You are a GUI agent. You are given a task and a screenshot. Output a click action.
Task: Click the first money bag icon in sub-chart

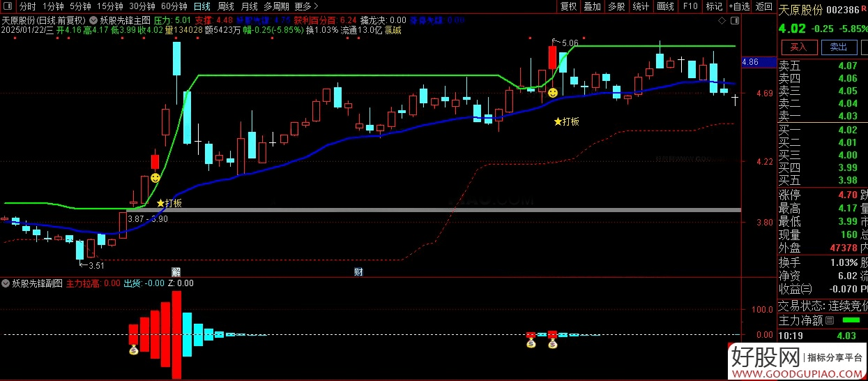point(133,350)
